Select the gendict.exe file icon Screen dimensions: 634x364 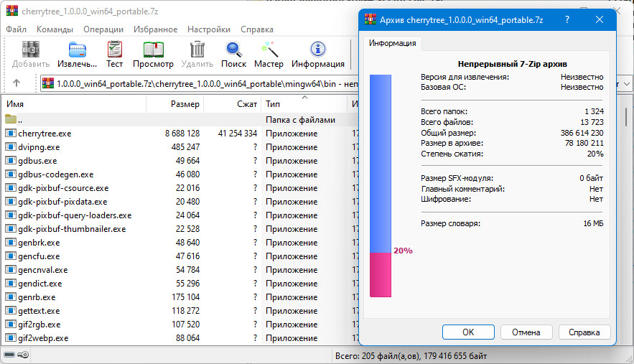pyautogui.click(x=11, y=283)
